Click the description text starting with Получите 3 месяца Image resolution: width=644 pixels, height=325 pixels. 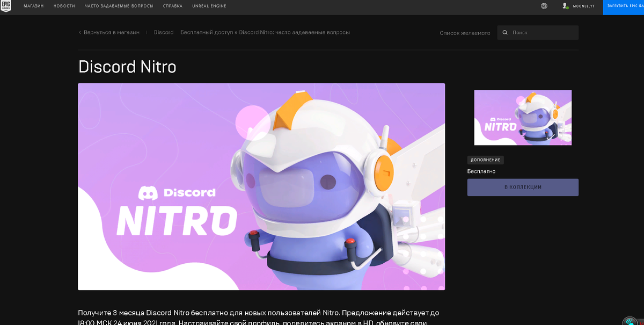[259, 317]
